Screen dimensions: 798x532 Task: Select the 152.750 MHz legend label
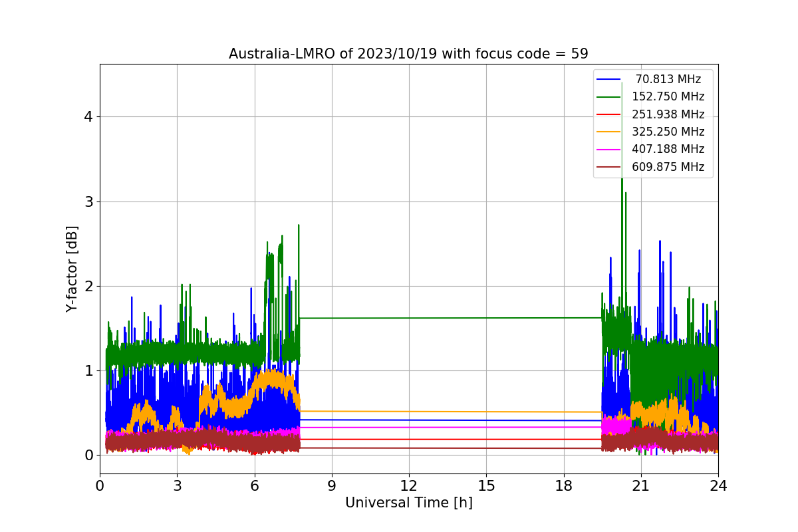[x=668, y=96]
